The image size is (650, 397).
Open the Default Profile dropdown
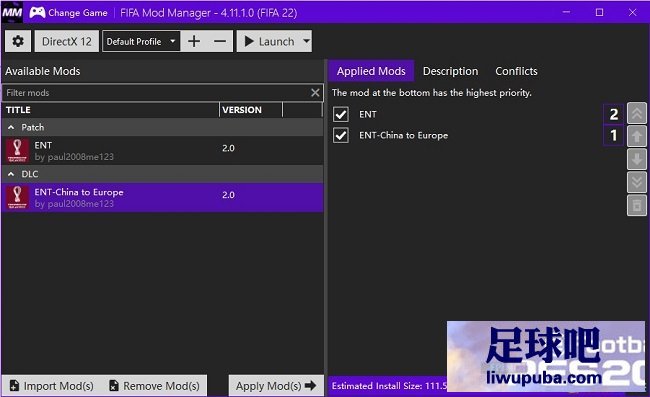(x=141, y=41)
